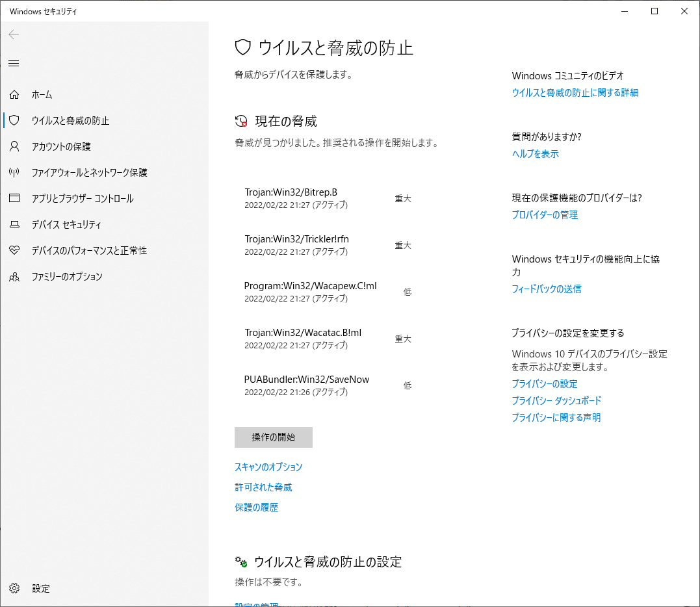Open プライバシーに関する声明 link
The width and height of the screenshot is (700, 607).
tap(556, 417)
